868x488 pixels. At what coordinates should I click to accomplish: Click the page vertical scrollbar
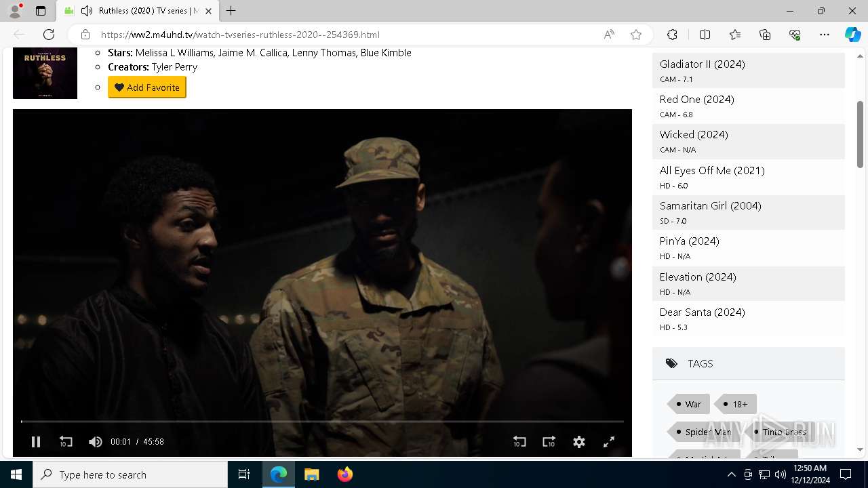[x=860, y=134]
